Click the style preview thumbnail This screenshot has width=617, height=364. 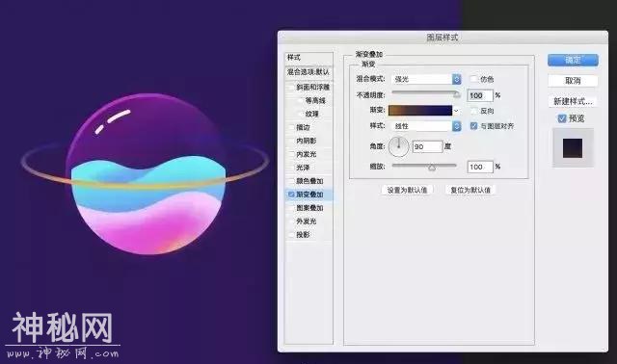tap(573, 147)
